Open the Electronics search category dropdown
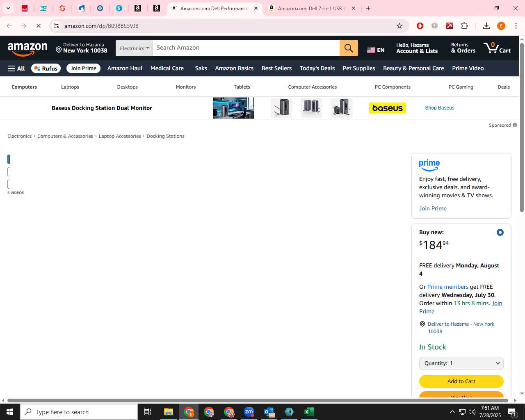 [134, 48]
